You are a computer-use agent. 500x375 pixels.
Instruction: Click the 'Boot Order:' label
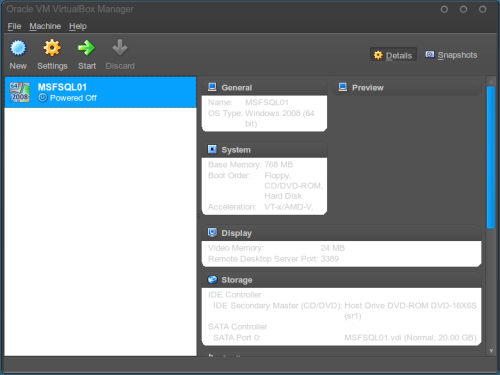(229, 175)
